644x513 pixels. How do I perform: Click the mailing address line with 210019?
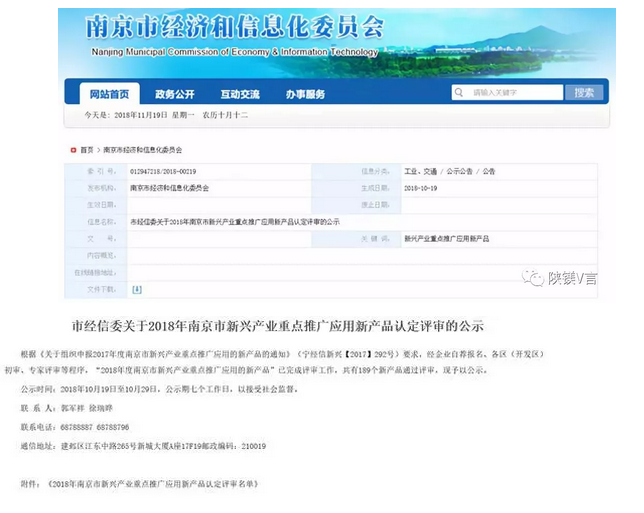point(143,446)
